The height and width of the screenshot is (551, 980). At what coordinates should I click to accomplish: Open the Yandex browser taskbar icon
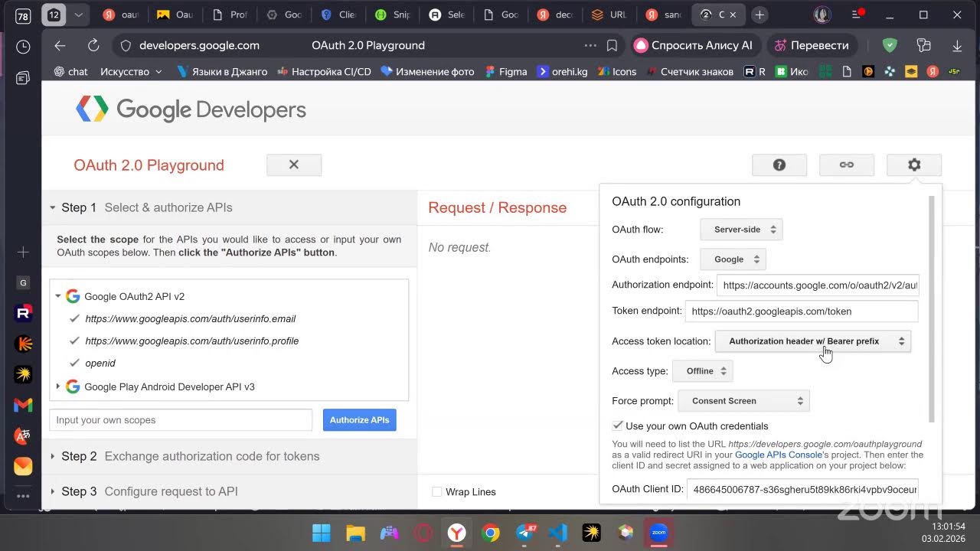(x=456, y=533)
